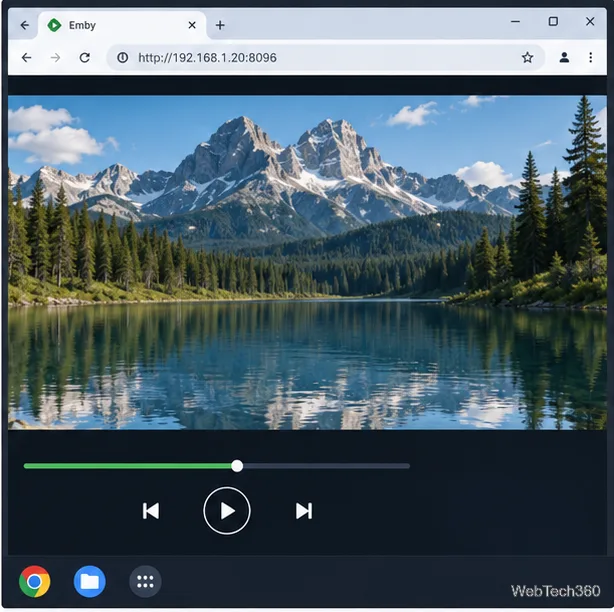The width and height of the screenshot is (614, 612).
Task: Open the Chrome three-dot menu
Action: click(x=591, y=58)
